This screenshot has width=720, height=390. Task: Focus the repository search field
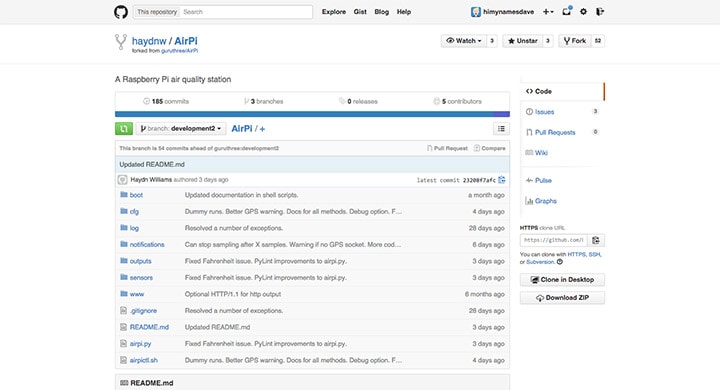(x=247, y=12)
